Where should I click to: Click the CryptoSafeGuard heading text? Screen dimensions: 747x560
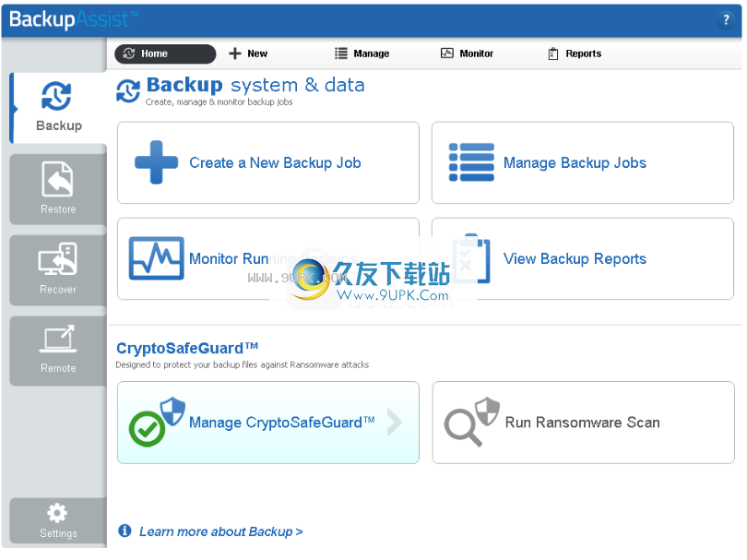pos(187,349)
